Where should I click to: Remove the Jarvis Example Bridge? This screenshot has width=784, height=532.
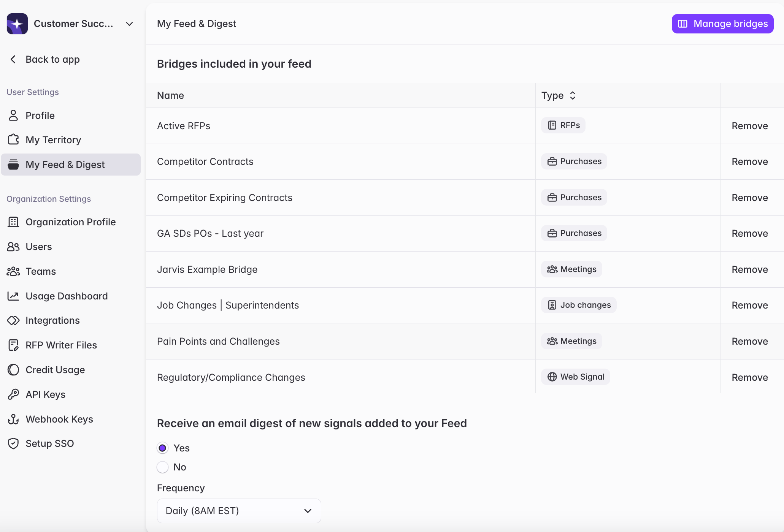(750, 269)
